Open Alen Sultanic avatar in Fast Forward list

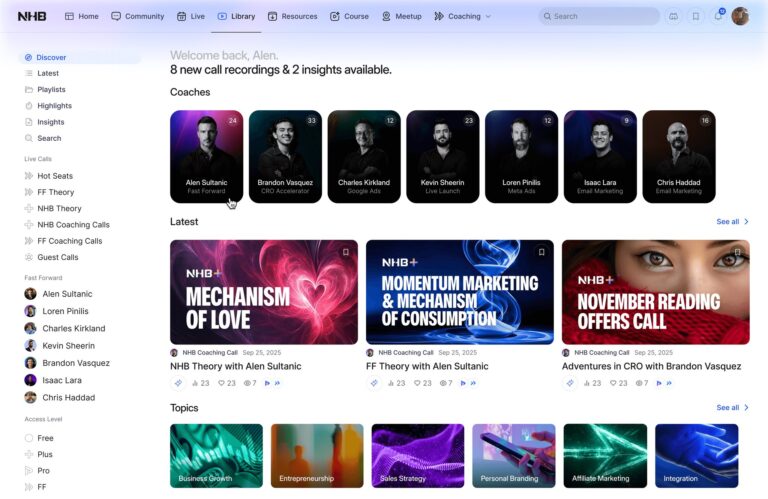coord(30,294)
